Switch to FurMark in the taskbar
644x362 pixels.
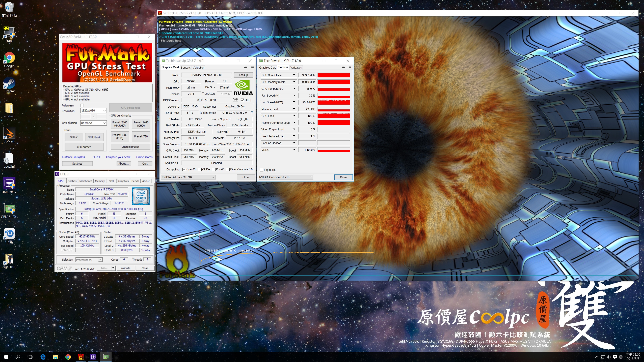(80, 357)
